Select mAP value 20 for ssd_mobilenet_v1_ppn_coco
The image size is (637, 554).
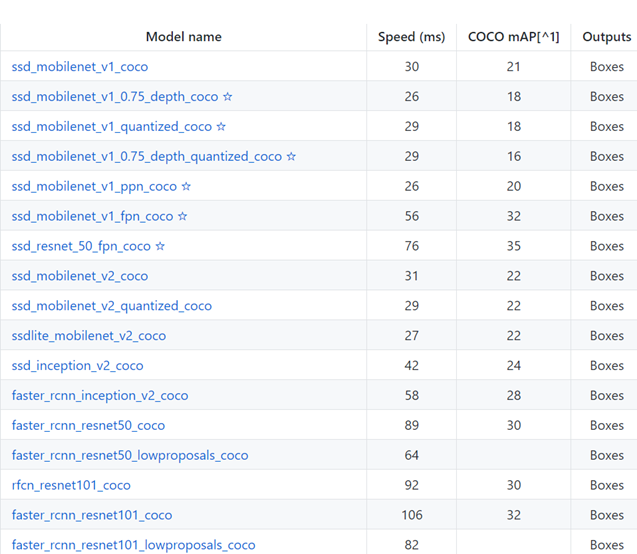coord(514,186)
